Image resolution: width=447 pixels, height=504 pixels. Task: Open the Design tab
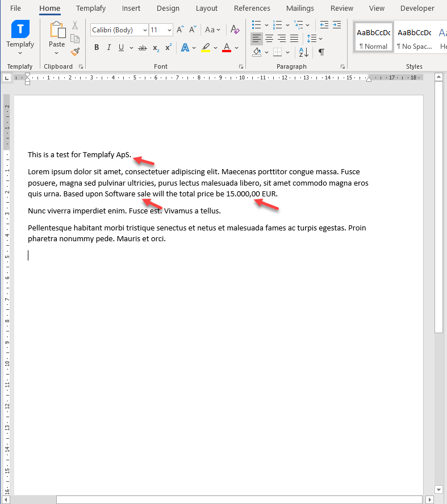pos(168,9)
